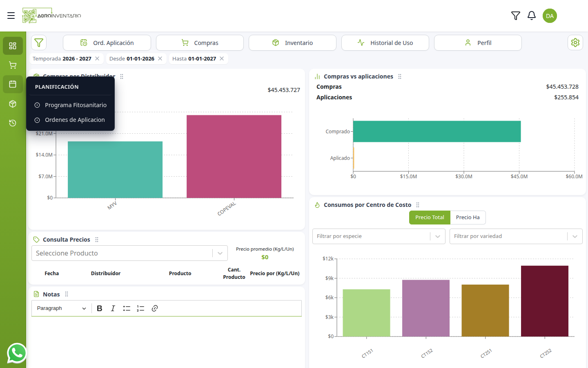This screenshot has height=368, width=588.
Task: Open the shopping cart sidebar icon
Action: coord(13,65)
